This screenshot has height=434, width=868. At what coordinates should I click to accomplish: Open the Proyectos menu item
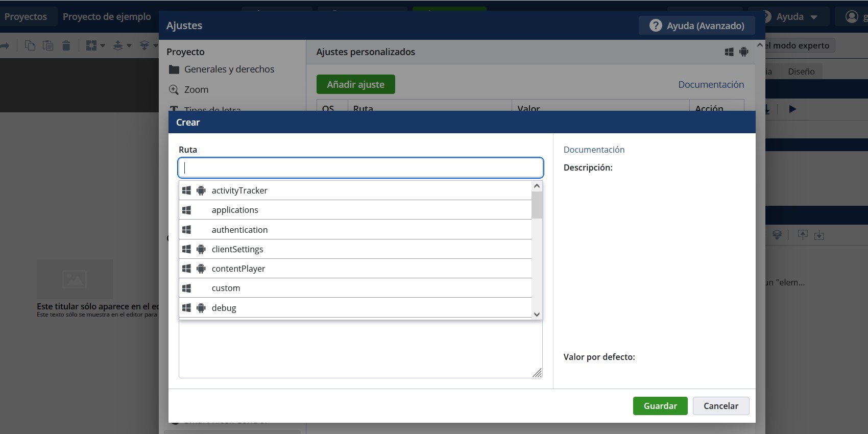point(26,16)
